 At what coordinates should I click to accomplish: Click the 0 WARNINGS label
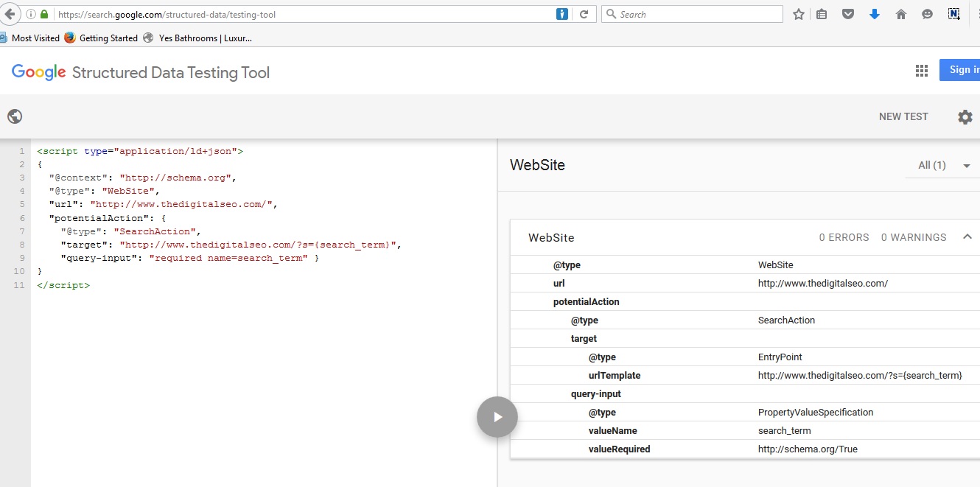coord(914,237)
